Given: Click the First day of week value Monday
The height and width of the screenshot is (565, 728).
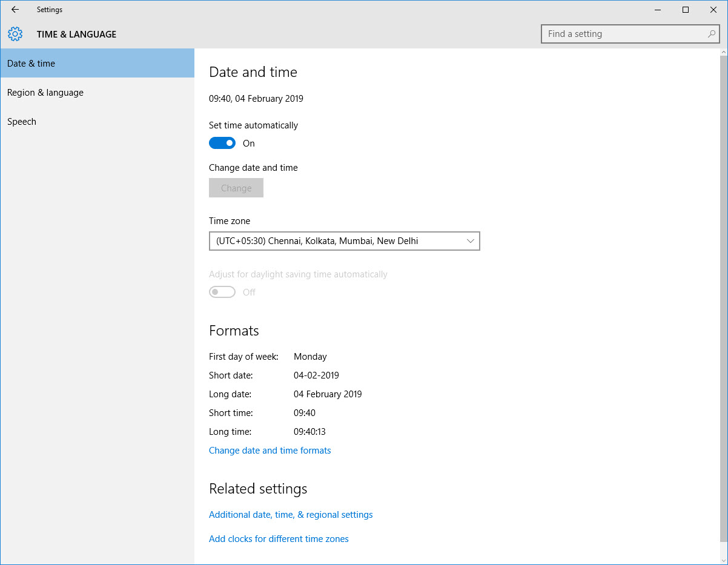Looking at the screenshot, I should click(x=310, y=357).
